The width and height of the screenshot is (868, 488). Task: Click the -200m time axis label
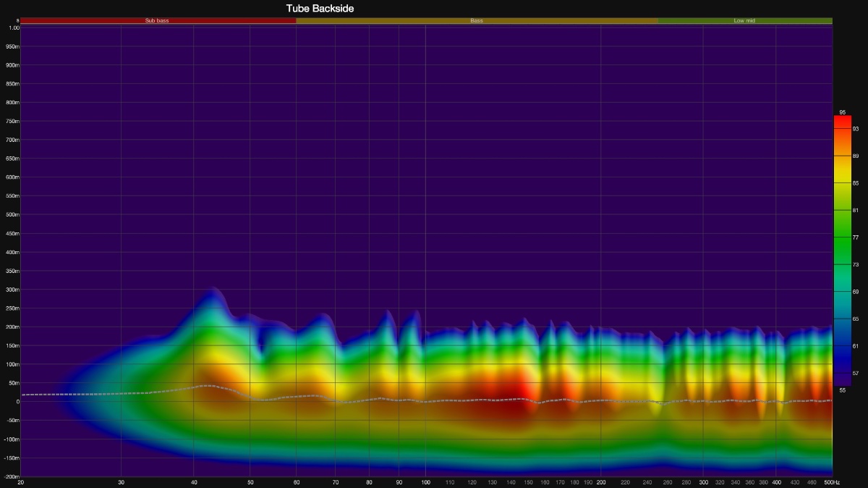tap(12, 476)
